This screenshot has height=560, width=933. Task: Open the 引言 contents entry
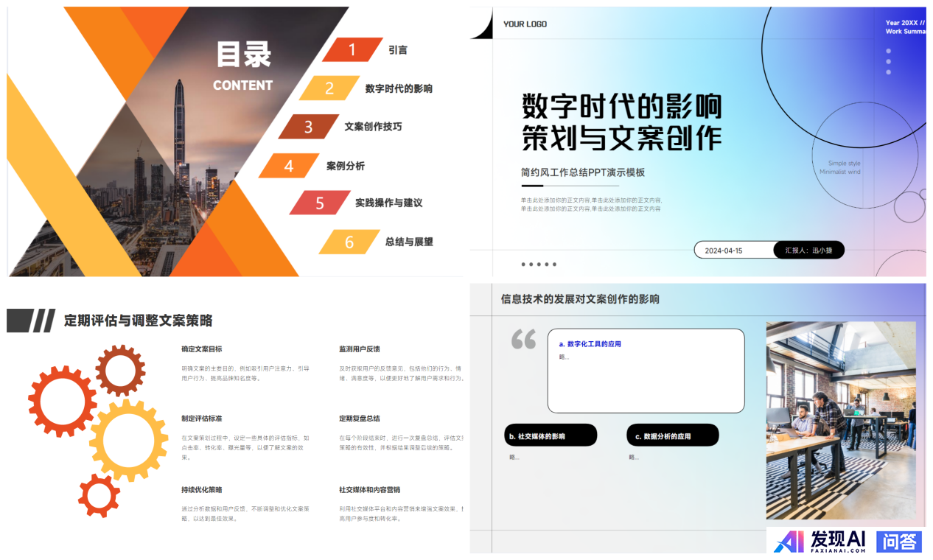pos(398,50)
